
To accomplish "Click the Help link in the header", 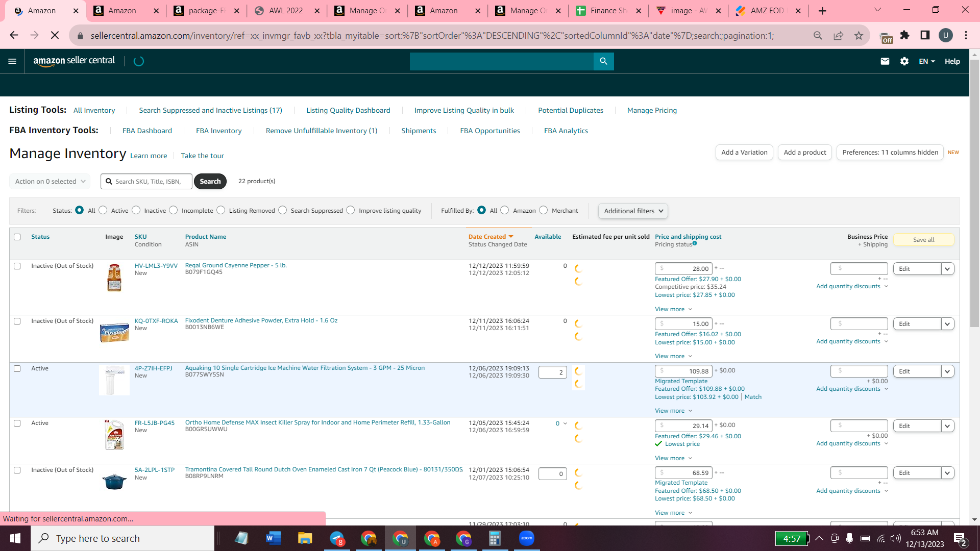I will (952, 61).
